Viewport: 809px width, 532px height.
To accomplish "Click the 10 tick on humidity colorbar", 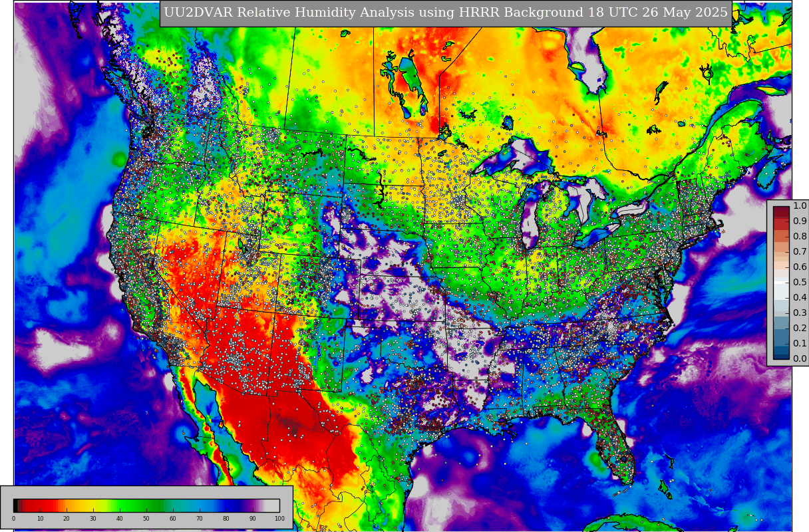I will tap(40, 519).
